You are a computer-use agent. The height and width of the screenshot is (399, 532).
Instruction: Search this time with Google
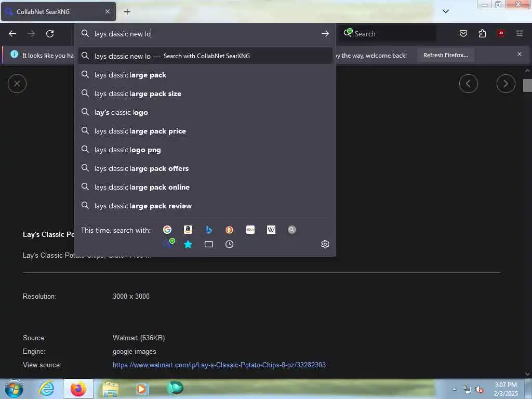[x=167, y=230]
